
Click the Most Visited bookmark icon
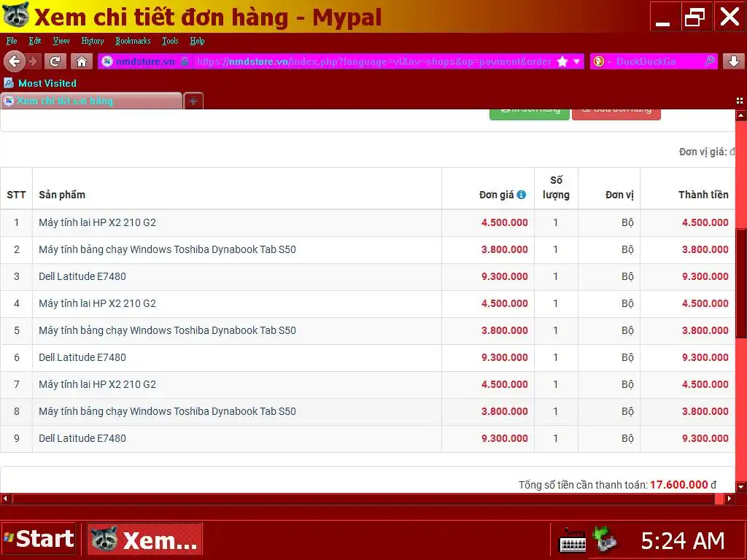pos(9,83)
